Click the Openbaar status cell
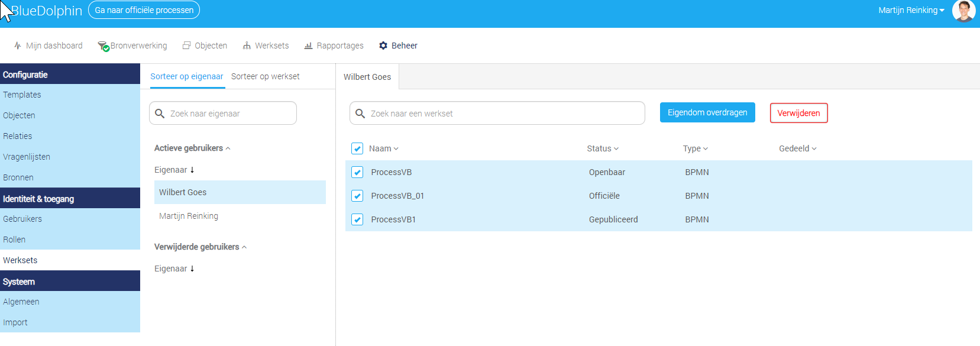980x346 pixels. pyautogui.click(x=607, y=172)
